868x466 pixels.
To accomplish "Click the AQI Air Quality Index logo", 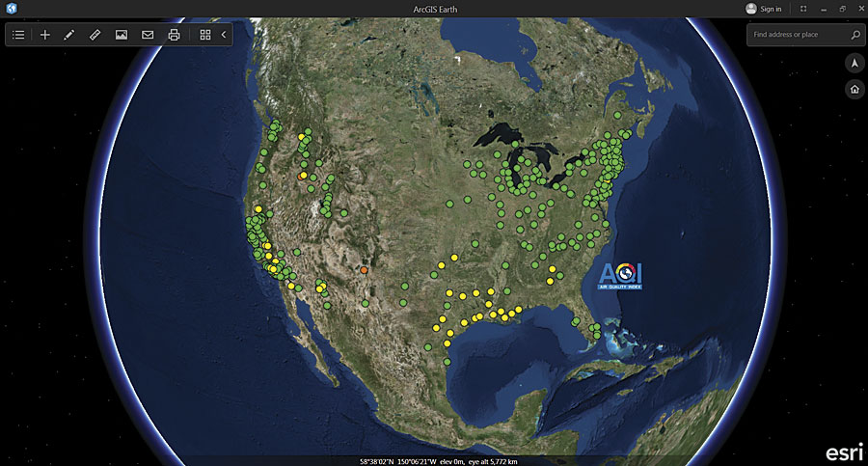I will (620, 276).
